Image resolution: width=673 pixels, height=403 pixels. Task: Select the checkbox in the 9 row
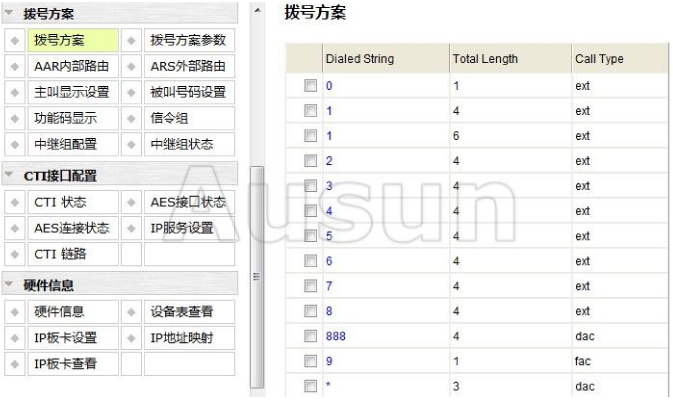click(310, 362)
